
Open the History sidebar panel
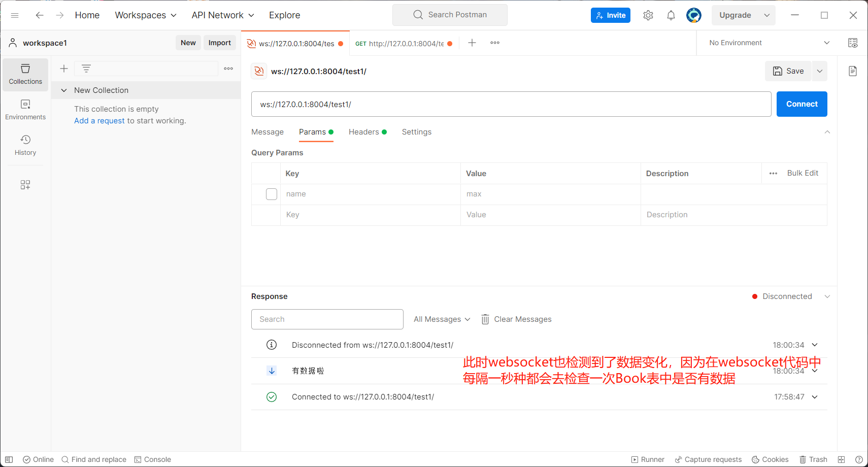[25, 145]
